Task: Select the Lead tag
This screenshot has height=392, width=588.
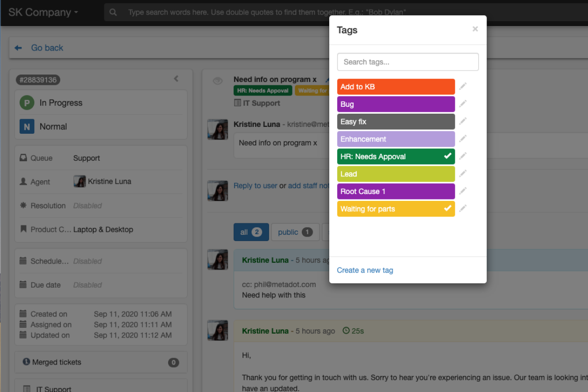Action: click(x=396, y=174)
